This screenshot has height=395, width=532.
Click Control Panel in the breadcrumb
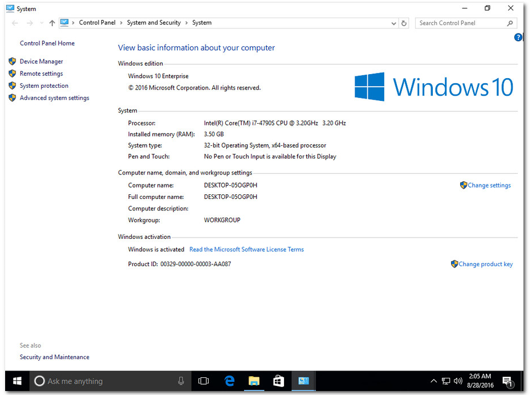point(97,22)
